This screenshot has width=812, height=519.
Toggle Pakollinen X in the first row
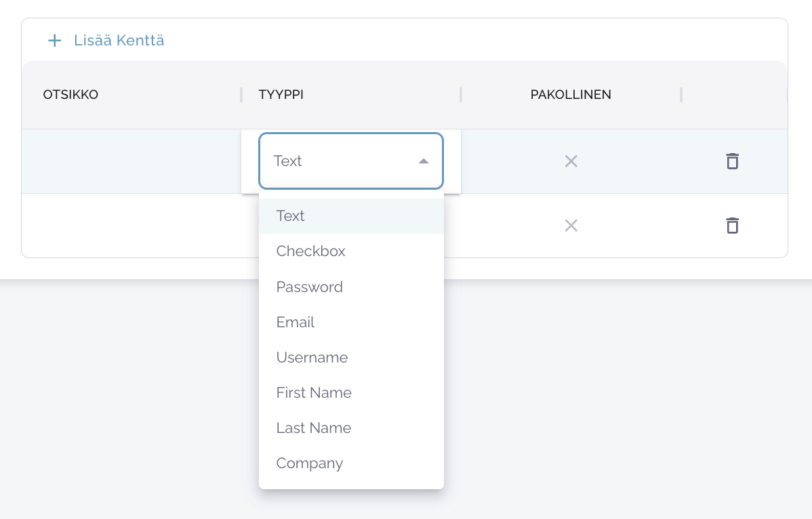(571, 161)
